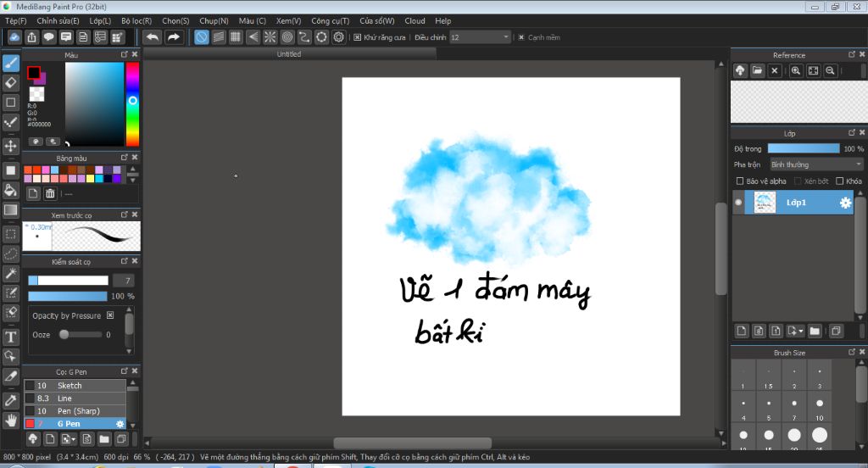Open the Bộ lọc(R) menu

(136, 20)
